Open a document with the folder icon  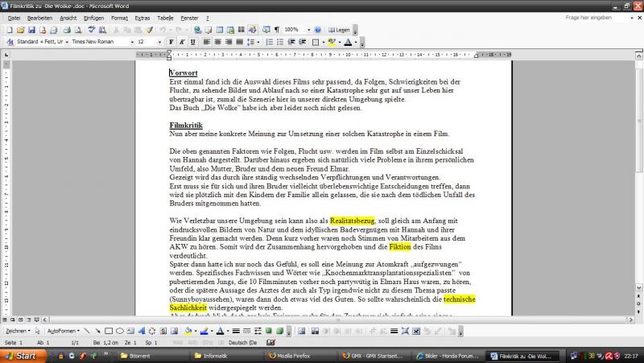pos(19,30)
